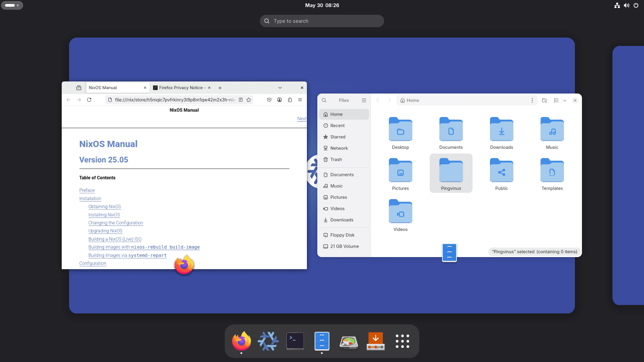Open Firefox account icon
The height and width of the screenshot is (362, 644).
click(x=279, y=100)
